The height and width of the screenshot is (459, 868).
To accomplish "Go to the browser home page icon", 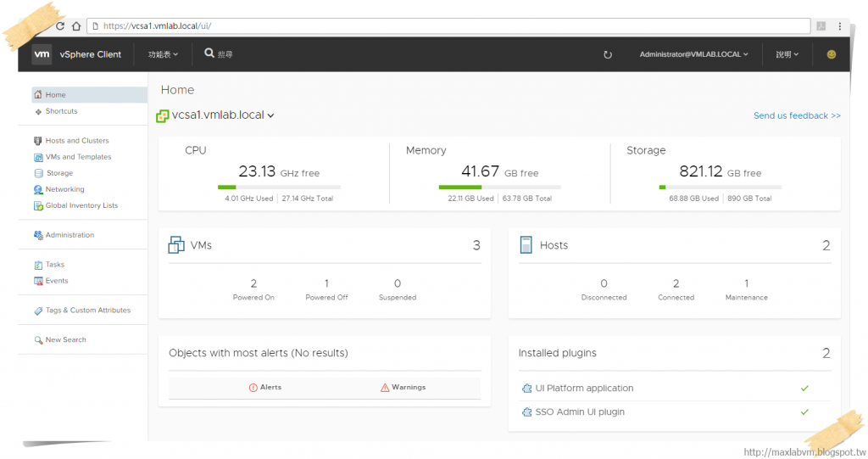I will pyautogui.click(x=76, y=26).
